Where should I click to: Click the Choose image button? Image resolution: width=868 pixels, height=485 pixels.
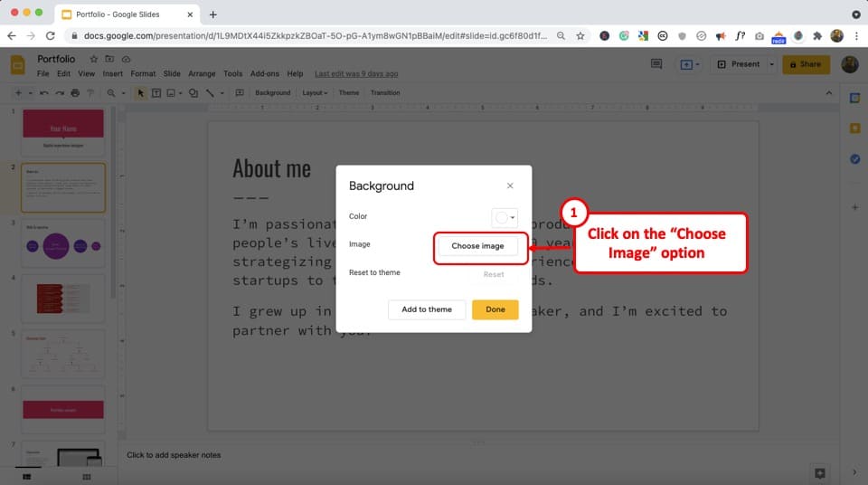[x=477, y=246]
